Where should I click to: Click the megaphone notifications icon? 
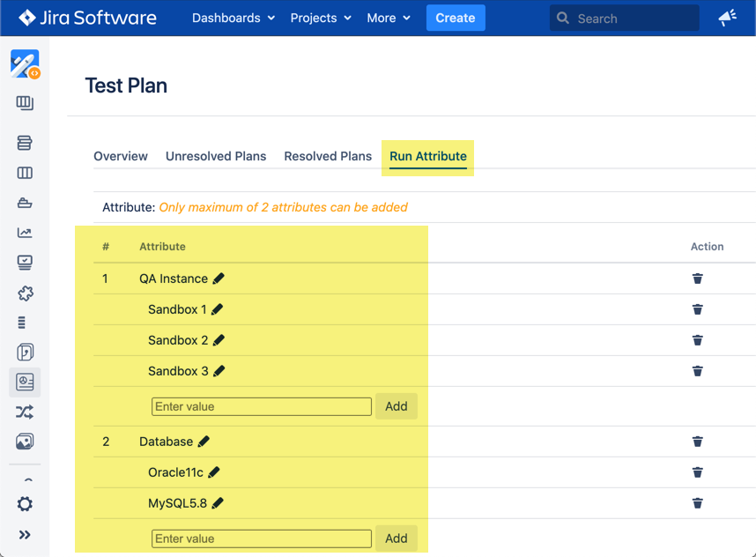tap(727, 18)
